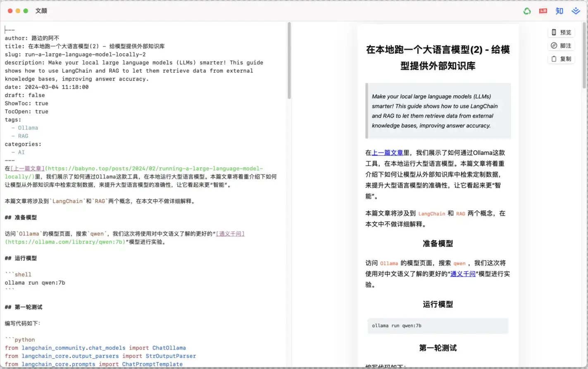588x369 pixels.
Task: Click the 'ollama run qwen:7b' code block in preview
Action: click(438, 326)
